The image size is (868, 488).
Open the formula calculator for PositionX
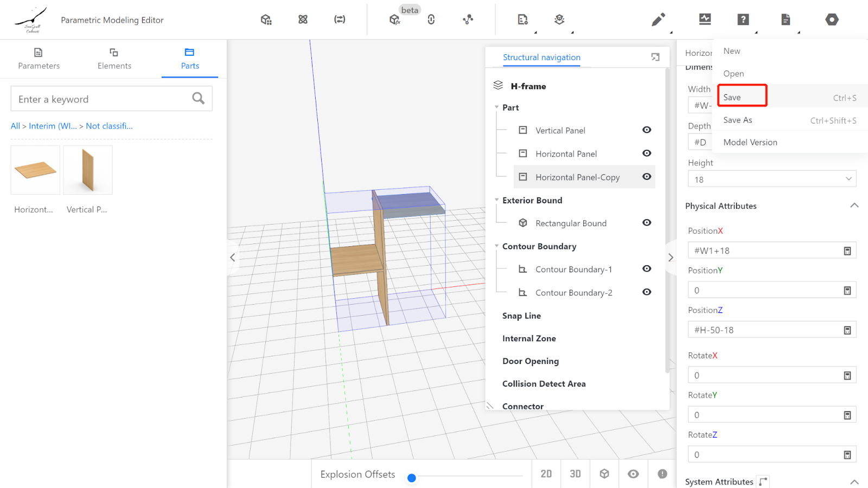[847, 251]
